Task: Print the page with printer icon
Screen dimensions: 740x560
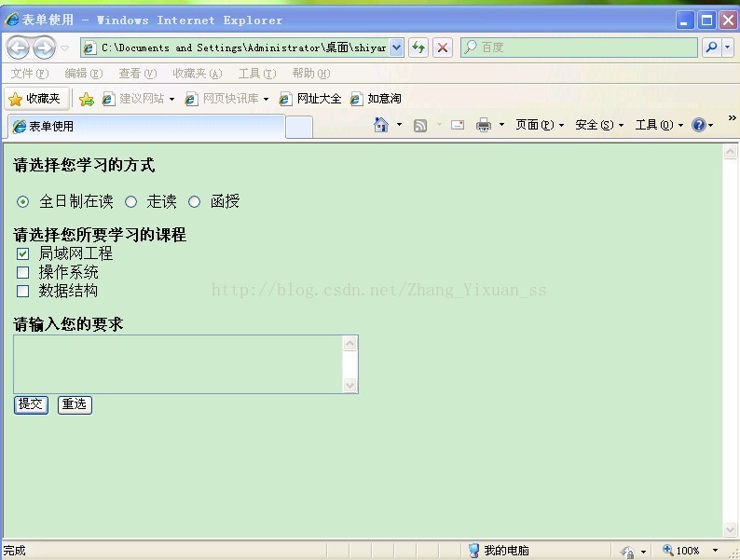Action: point(484,125)
